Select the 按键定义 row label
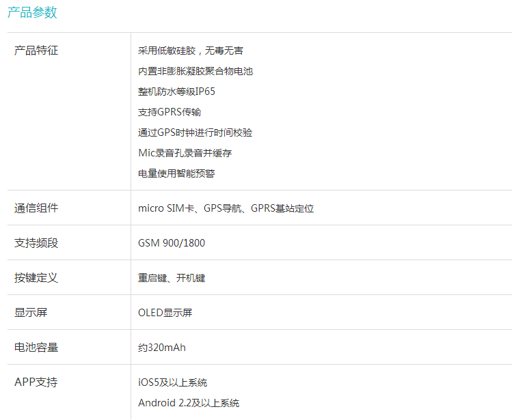512x420 pixels. point(36,278)
